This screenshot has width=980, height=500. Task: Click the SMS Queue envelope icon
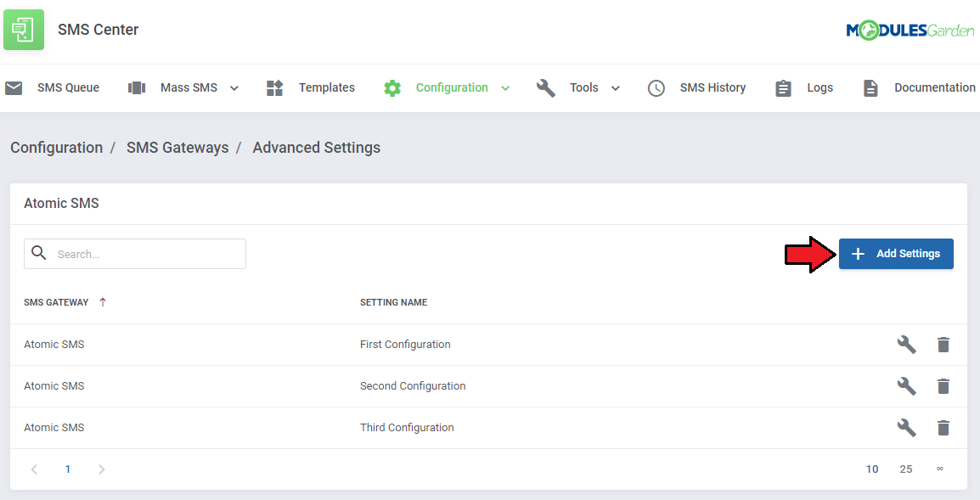click(x=14, y=88)
